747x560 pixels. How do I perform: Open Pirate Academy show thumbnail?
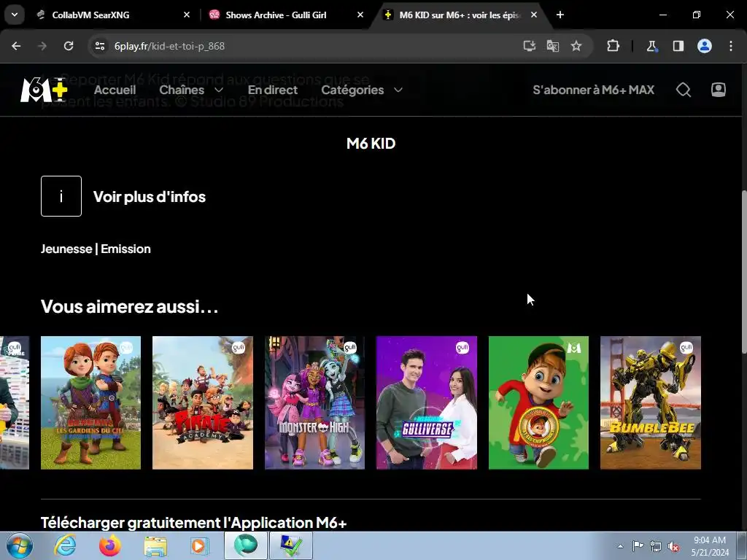coord(203,402)
